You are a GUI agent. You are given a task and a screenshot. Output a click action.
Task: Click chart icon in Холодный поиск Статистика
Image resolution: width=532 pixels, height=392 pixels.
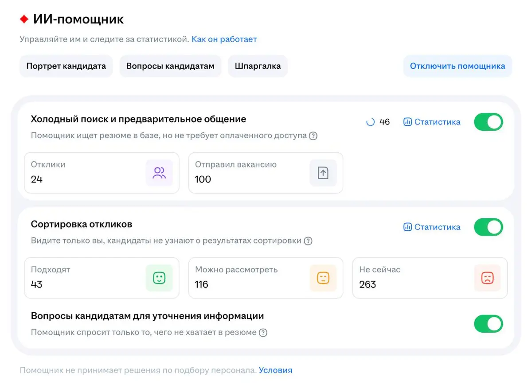(407, 122)
